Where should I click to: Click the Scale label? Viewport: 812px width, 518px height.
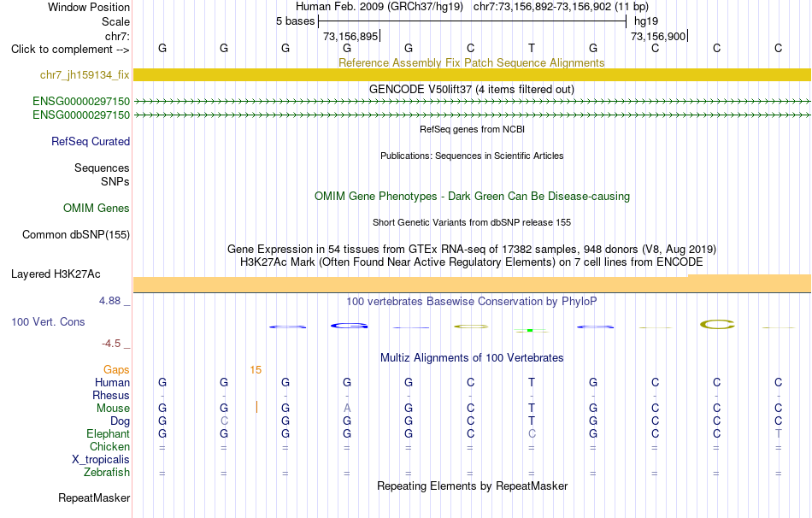point(115,21)
